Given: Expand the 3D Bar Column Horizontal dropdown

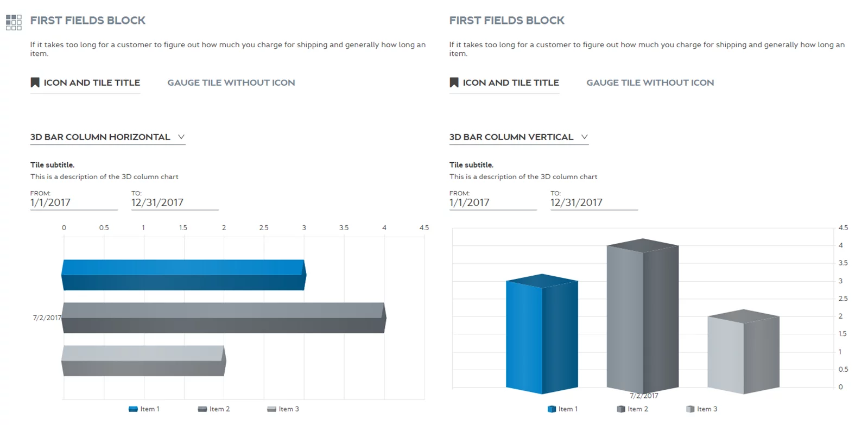Looking at the screenshot, I should 181,137.
